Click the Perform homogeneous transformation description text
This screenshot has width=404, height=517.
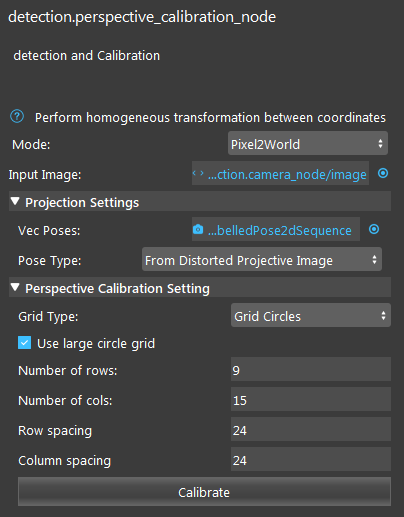(210, 118)
